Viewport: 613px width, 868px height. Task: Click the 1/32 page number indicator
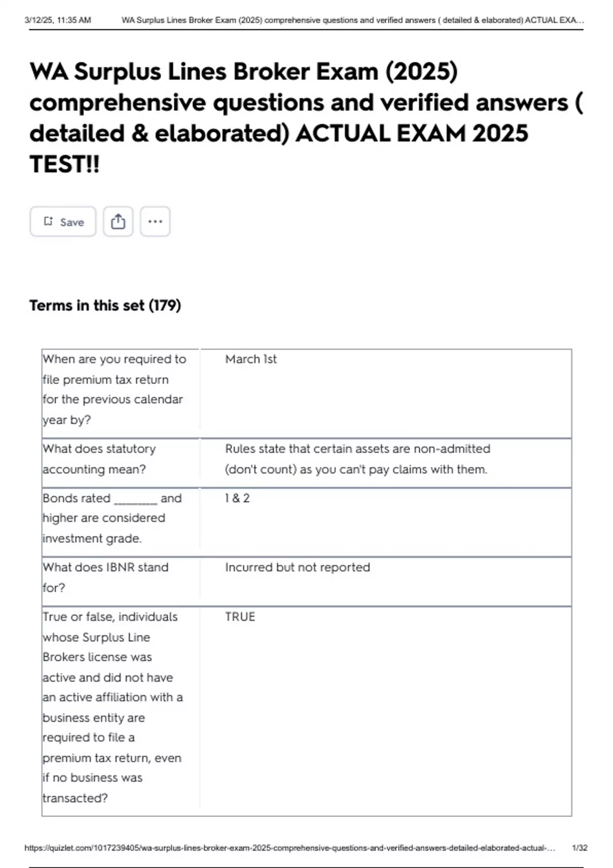click(x=580, y=848)
